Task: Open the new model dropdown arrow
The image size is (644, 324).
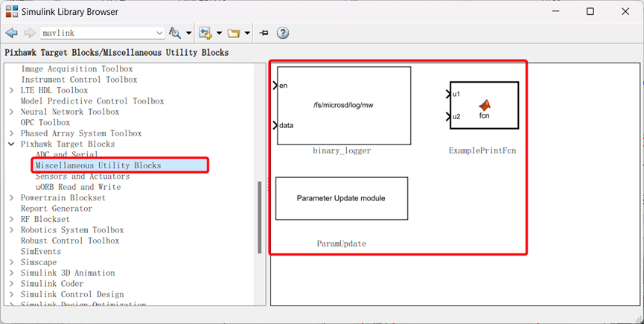Action: click(219, 33)
